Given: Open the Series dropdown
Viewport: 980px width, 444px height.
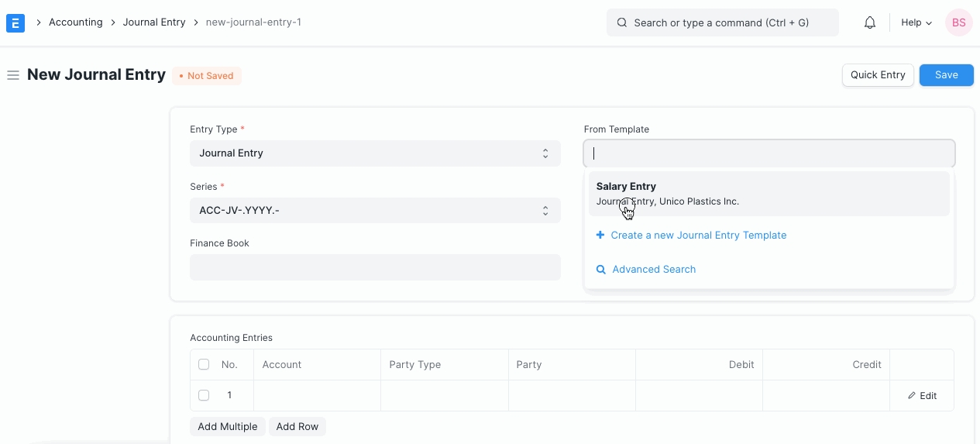Looking at the screenshot, I should coord(375,211).
